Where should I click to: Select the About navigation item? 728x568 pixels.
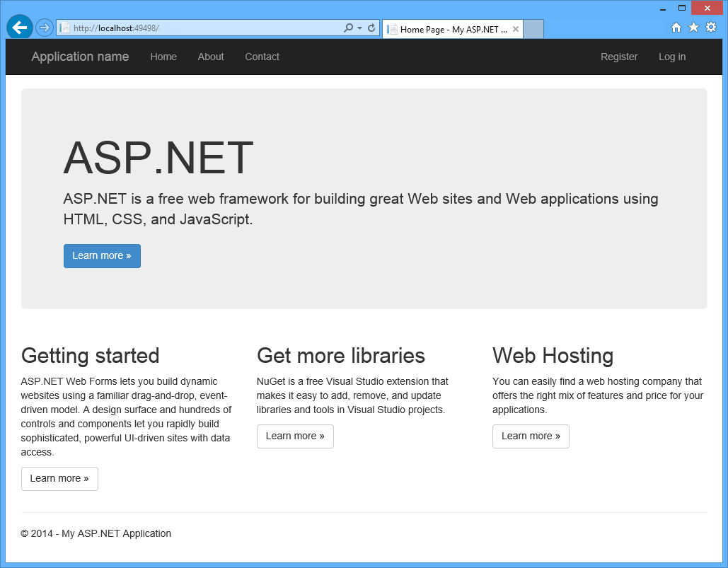[x=210, y=57]
